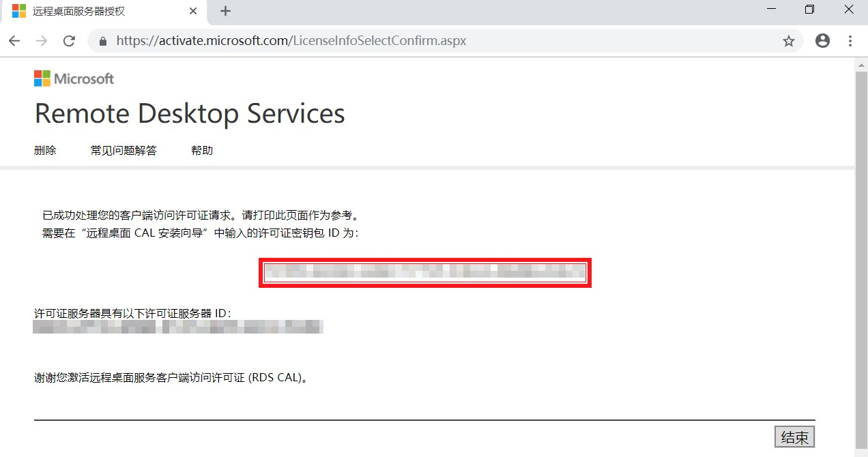The image size is (868, 457).
Task: Minimize the Chrome window
Action: pos(771,10)
